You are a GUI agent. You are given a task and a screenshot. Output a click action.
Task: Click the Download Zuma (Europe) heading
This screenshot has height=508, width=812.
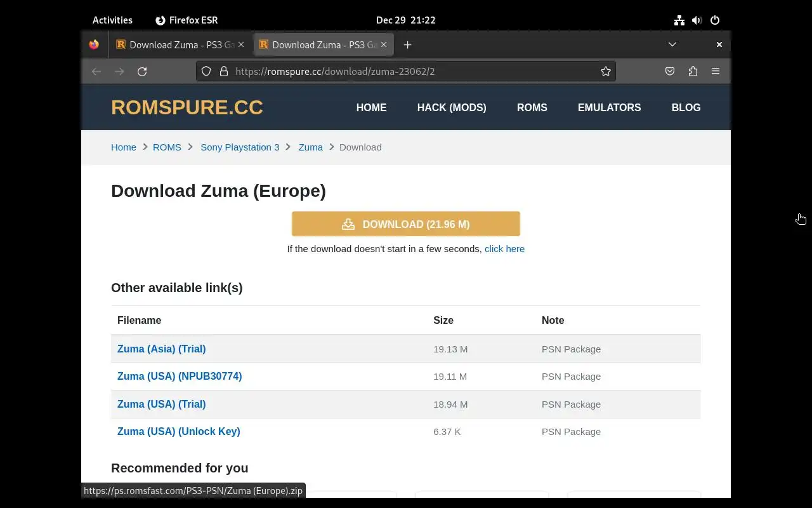tap(218, 191)
